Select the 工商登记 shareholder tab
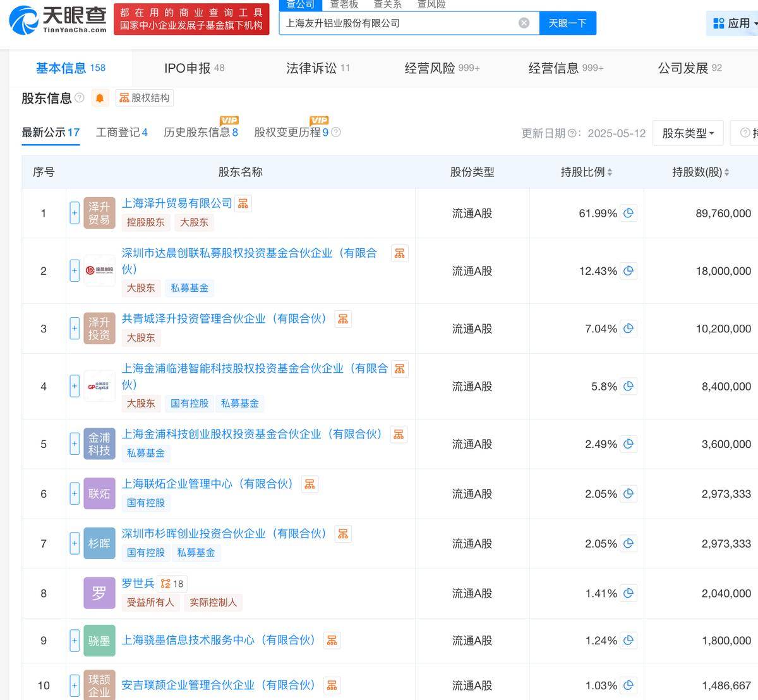Screen dimensions: 758x700 (121, 133)
